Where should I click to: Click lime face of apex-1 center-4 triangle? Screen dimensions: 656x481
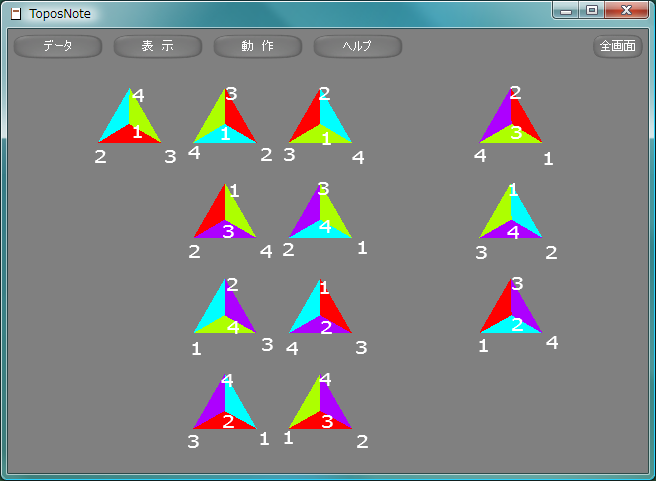[500, 215]
